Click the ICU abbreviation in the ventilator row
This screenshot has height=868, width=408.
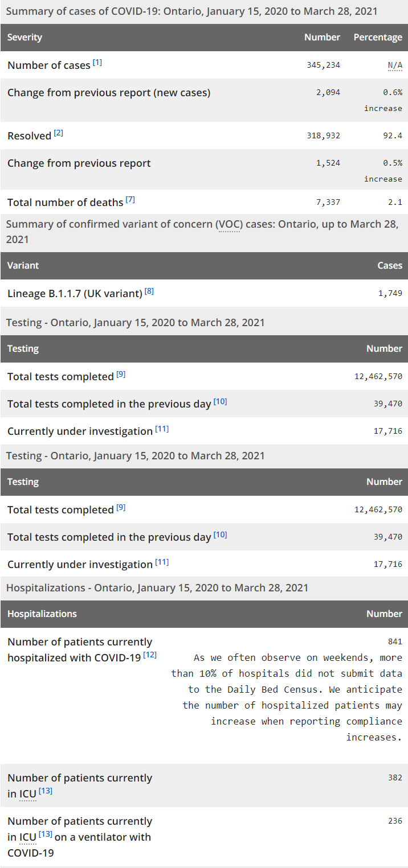point(27,837)
